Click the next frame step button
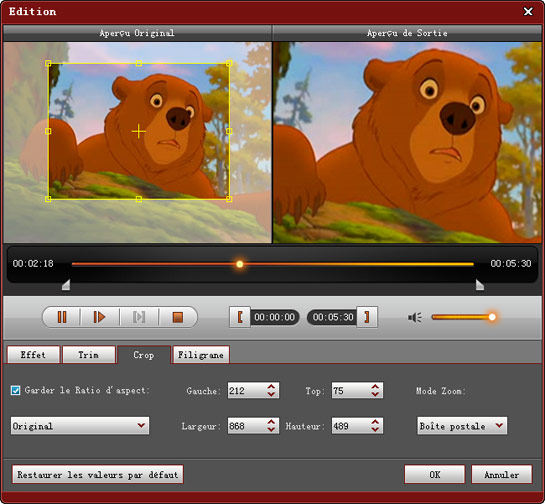The width and height of the screenshot is (545, 504). [x=139, y=317]
